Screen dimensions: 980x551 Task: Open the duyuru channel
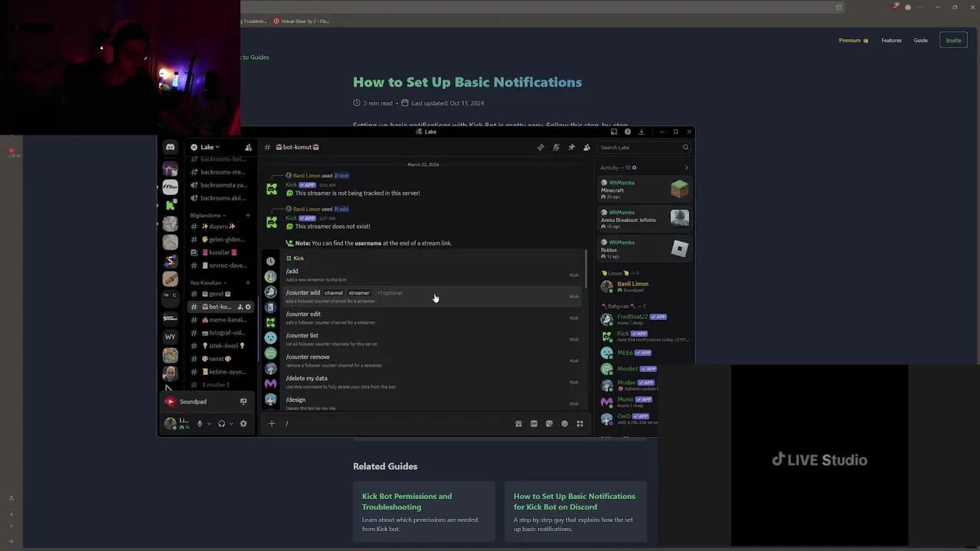(219, 227)
